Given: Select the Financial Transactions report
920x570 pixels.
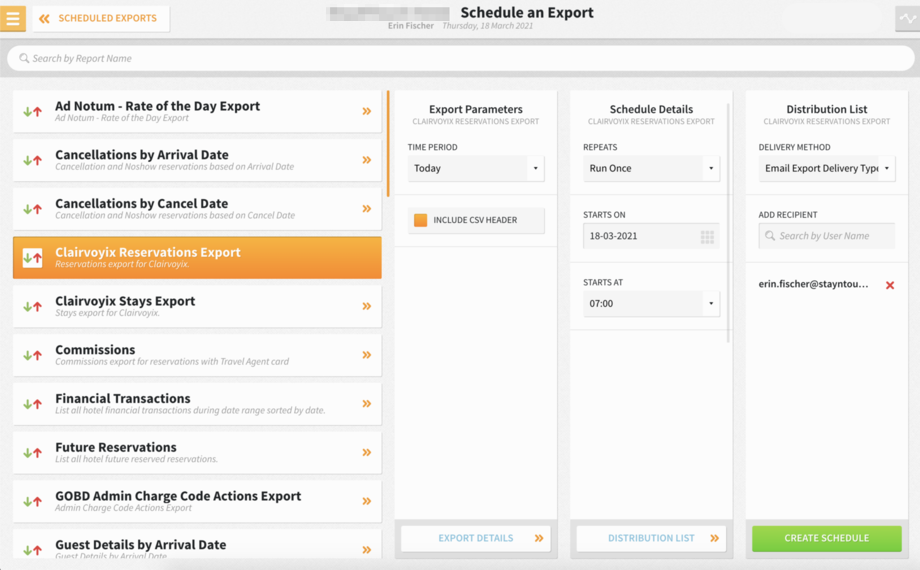Looking at the screenshot, I should (x=197, y=403).
